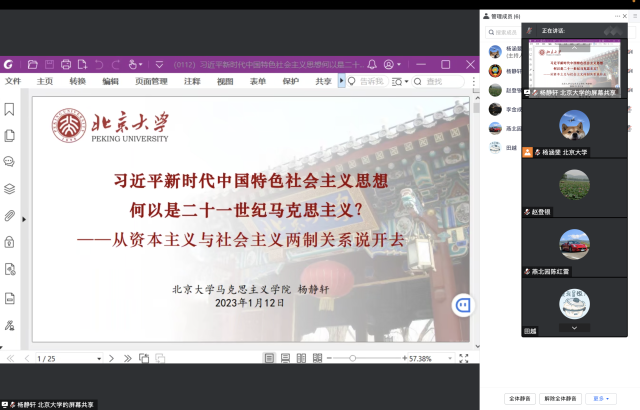Image resolution: width=640 pixels, height=410 pixels.
Task: Open the Bookmarks panel icon
Action: pos(9,109)
